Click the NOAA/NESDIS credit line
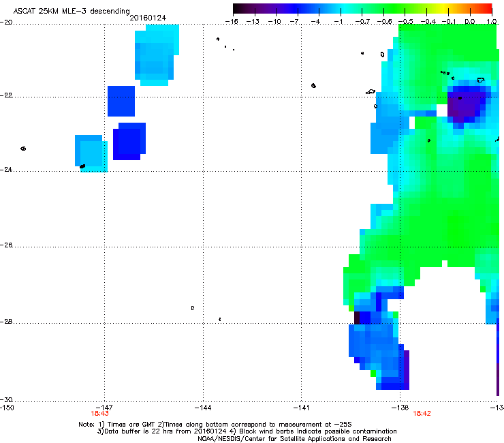The width and height of the screenshot is (504, 443). tap(294, 439)
